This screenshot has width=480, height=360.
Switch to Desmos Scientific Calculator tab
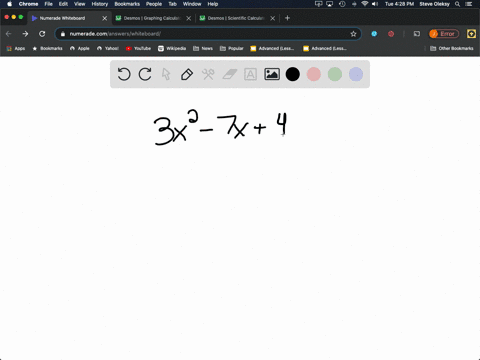(x=236, y=18)
